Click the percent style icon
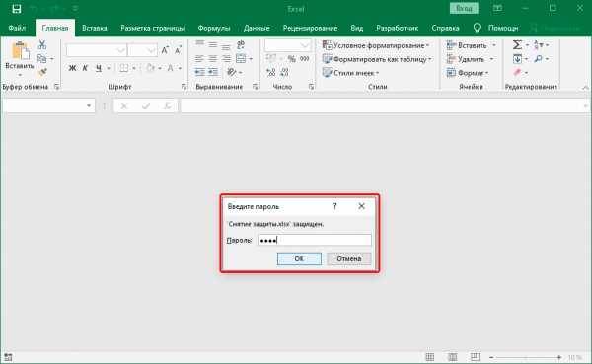Image resolution: width=592 pixels, height=364 pixels. tap(291, 59)
